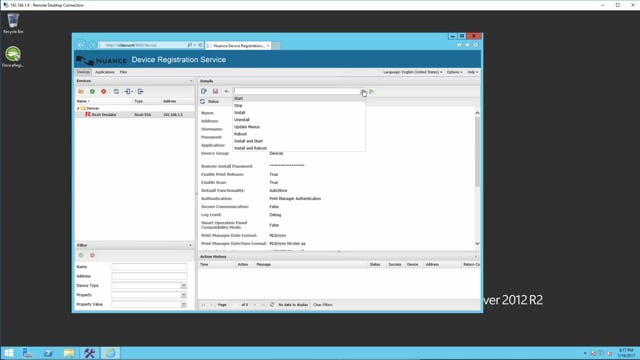640x360 pixels.
Task: Click the red remove device icon
Action: click(x=104, y=91)
